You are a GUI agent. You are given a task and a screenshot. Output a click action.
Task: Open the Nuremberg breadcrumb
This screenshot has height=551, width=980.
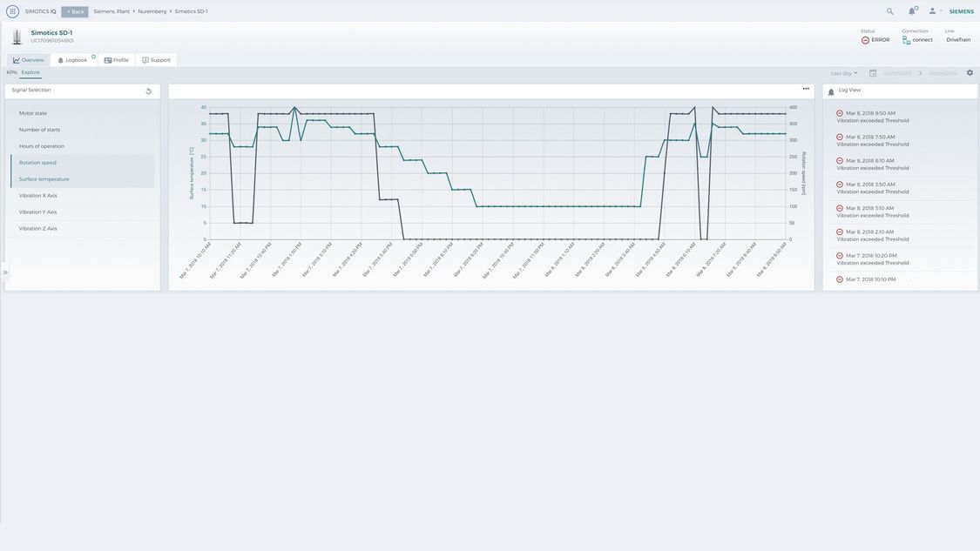pyautogui.click(x=152, y=11)
